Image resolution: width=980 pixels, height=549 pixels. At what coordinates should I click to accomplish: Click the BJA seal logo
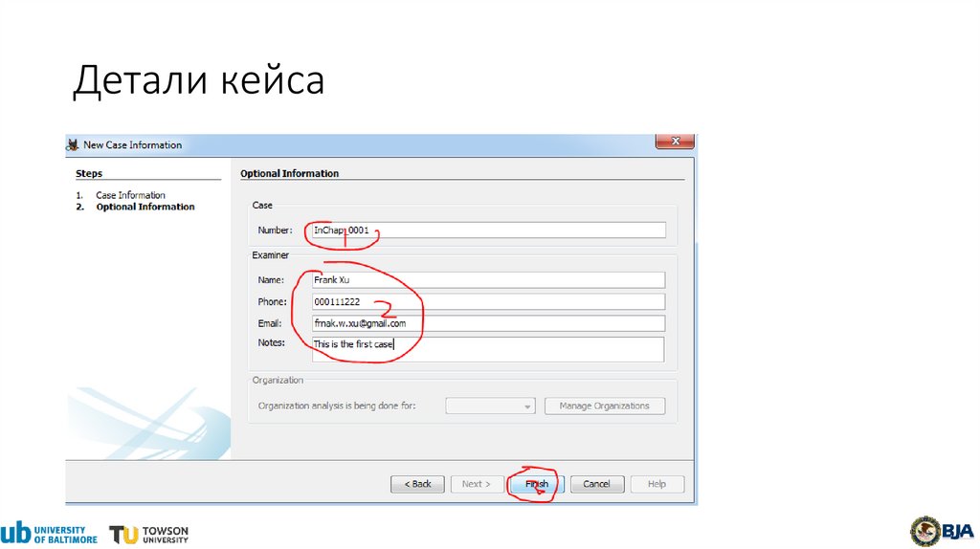(943, 532)
